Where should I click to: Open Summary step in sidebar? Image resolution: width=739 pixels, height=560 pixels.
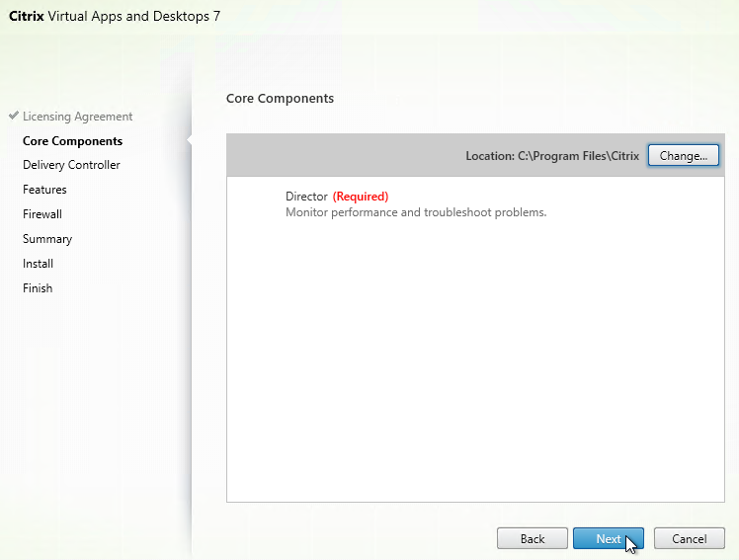click(x=47, y=239)
